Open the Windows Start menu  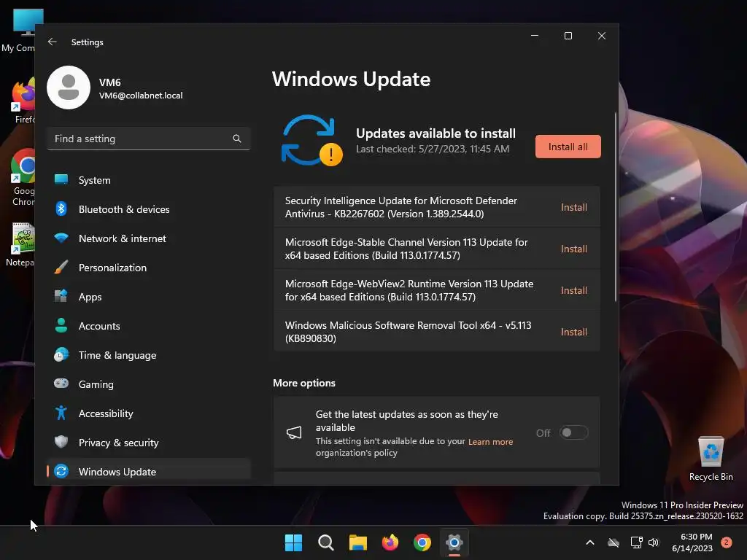pyautogui.click(x=293, y=542)
